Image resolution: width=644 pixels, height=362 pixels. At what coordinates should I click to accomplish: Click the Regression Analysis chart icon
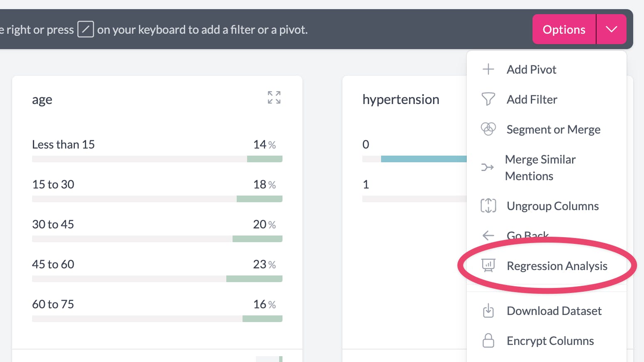click(x=488, y=265)
